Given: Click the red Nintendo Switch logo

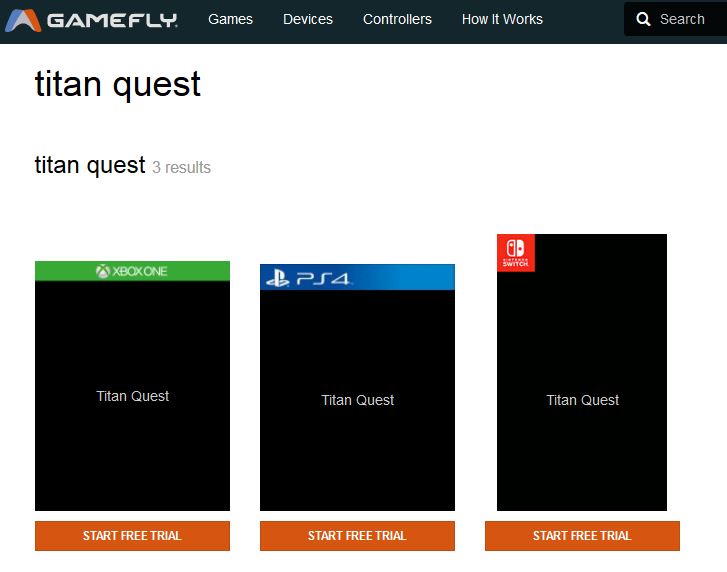Looking at the screenshot, I should click(x=516, y=253).
